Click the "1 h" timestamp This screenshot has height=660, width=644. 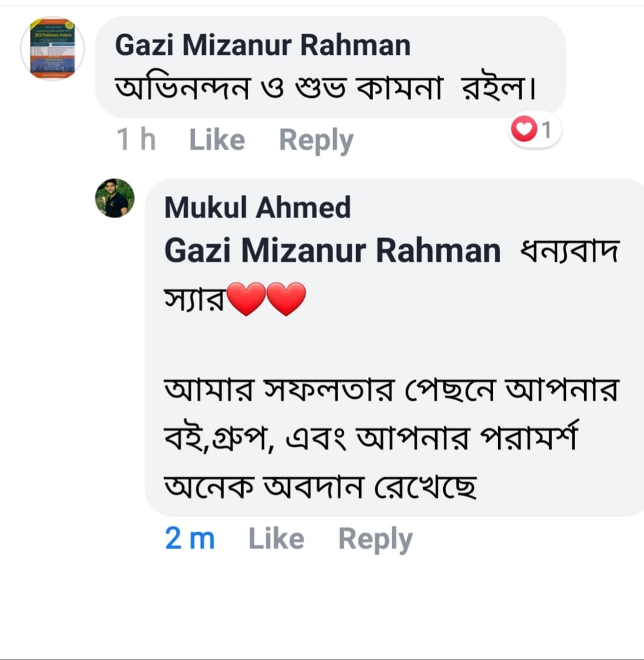tap(136, 140)
